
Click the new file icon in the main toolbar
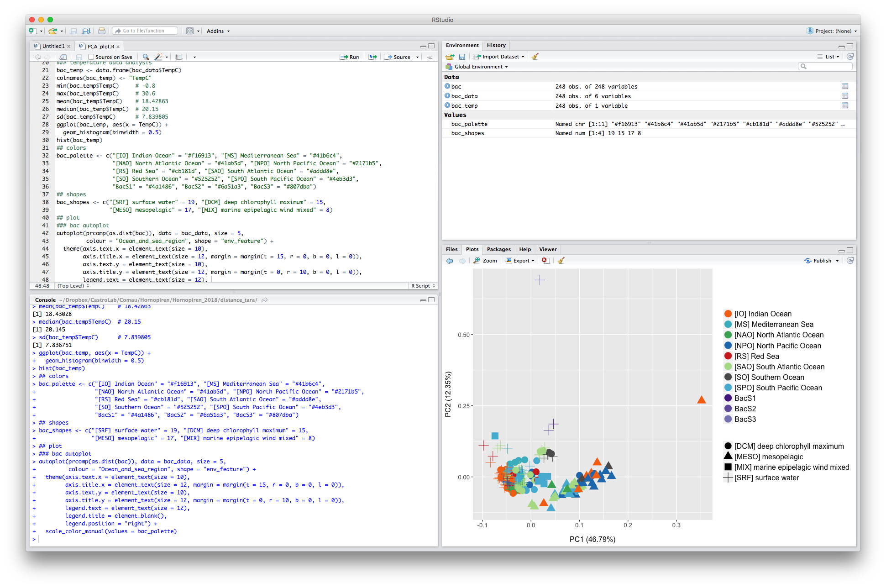click(32, 31)
